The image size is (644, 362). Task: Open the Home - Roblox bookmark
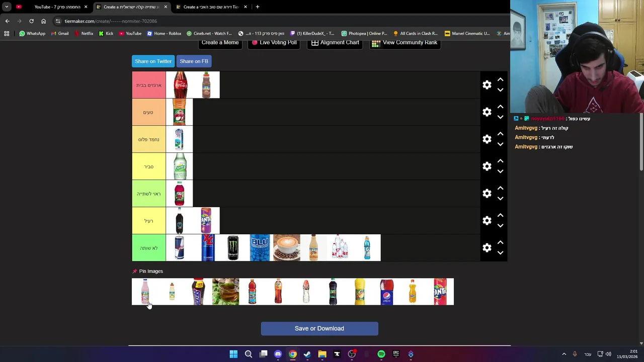(x=164, y=34)
